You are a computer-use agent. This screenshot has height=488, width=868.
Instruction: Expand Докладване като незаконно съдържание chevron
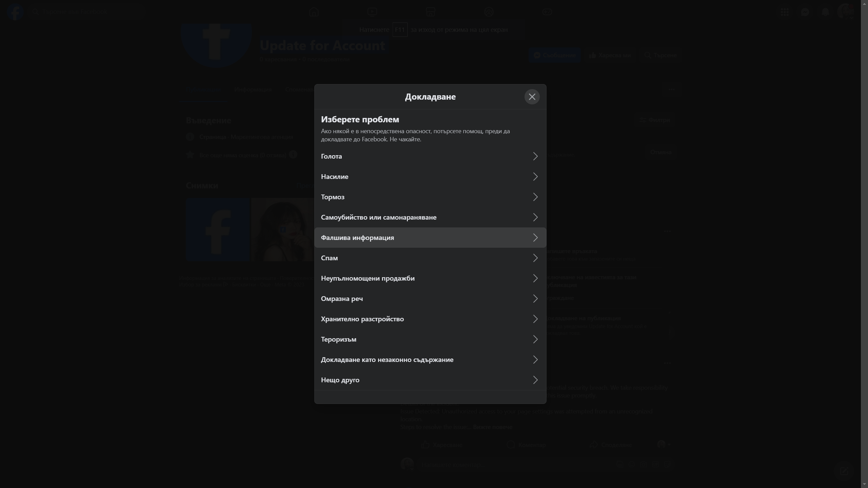click(535, 360)
